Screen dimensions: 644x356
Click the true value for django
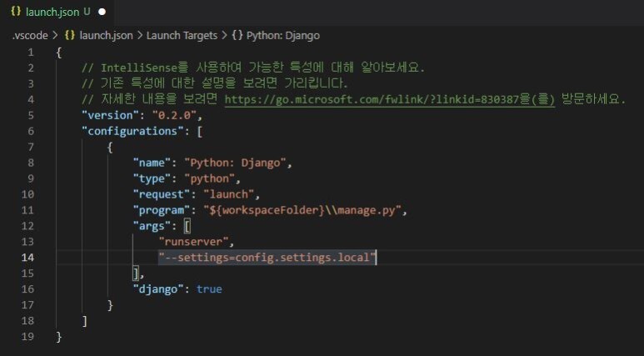(209, 289)
